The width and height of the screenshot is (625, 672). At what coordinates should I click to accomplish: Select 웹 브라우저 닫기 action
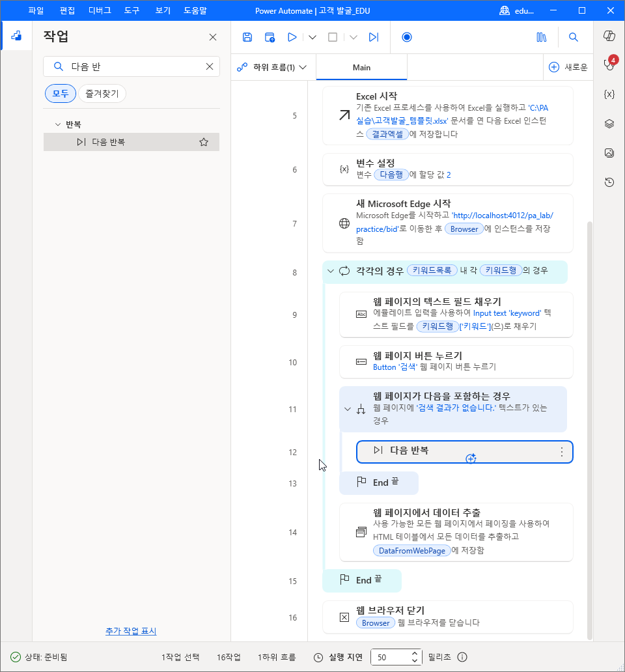click(448, 617)
